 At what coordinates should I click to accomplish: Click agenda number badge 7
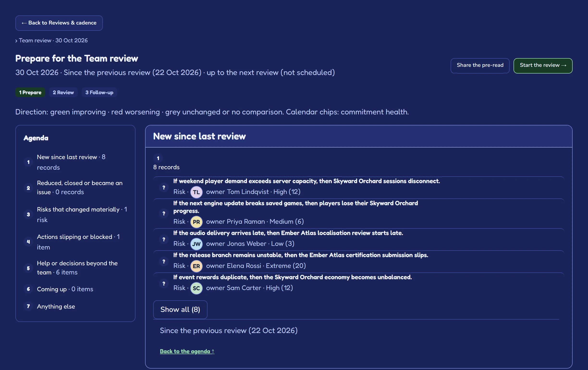point(28,306)
